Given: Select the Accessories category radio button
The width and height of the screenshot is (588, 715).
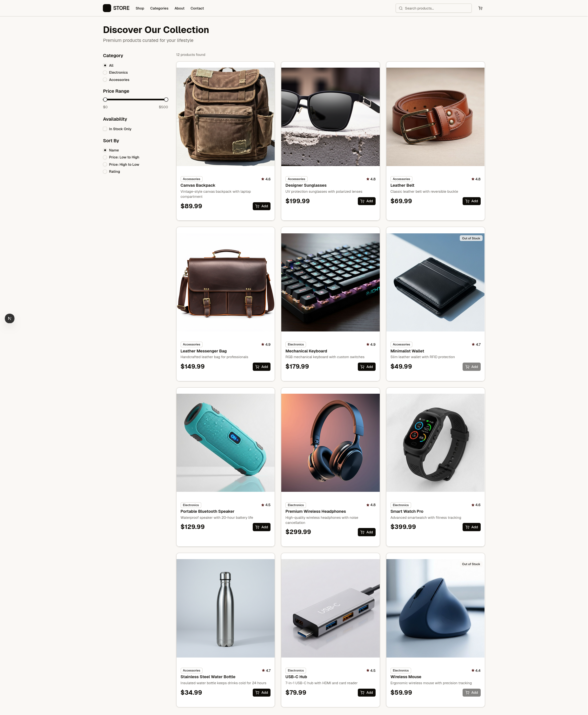Looking at the screenshot, I should [105, 80].
